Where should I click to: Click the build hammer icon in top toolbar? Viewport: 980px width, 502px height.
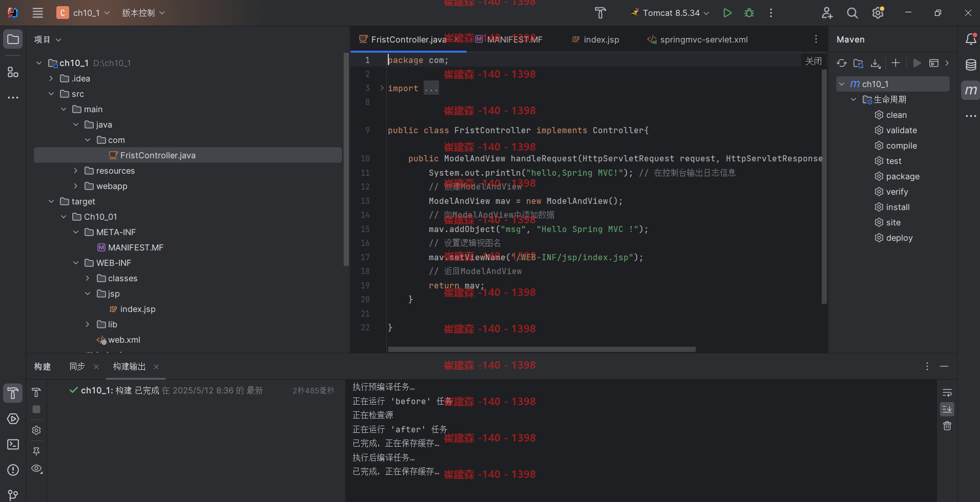coord(600,13)
